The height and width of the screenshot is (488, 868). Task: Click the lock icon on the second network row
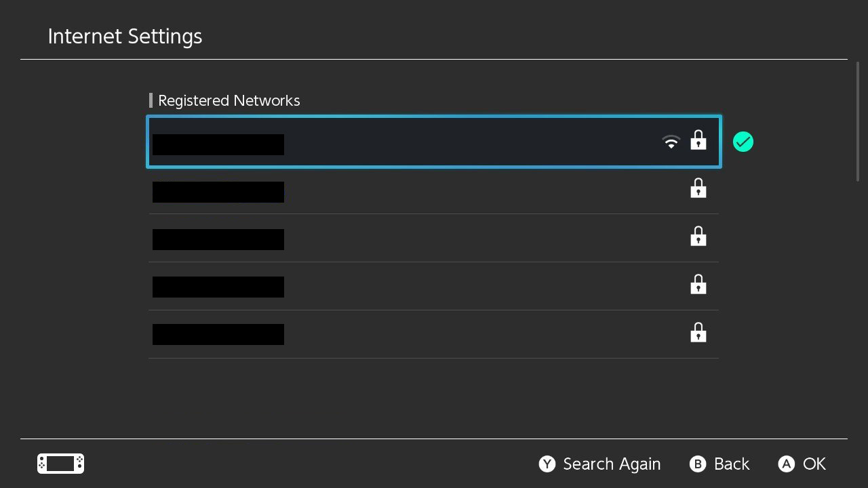pyautogui.click(x=698, y=188)
